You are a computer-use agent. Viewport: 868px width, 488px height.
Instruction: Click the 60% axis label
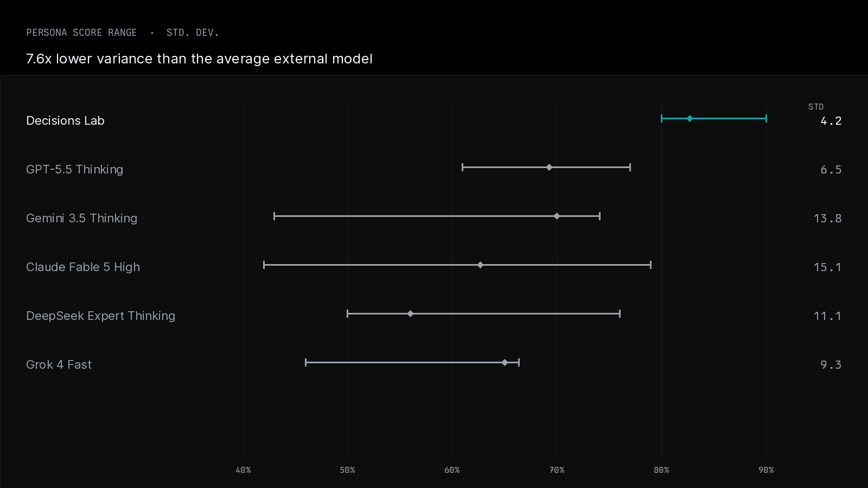(x=452, y=470)
